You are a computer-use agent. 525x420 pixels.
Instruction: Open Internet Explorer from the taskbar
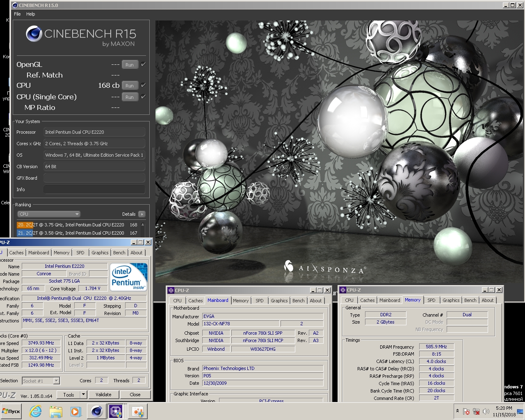point(36,411)
